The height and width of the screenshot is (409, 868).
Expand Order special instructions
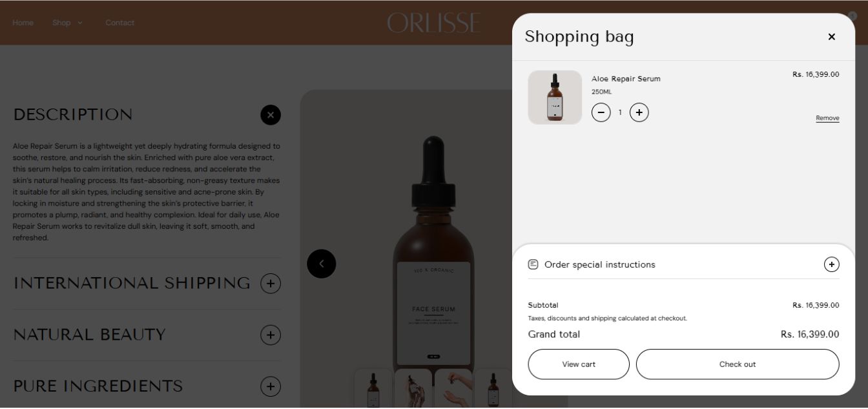(x=831, y=264)
